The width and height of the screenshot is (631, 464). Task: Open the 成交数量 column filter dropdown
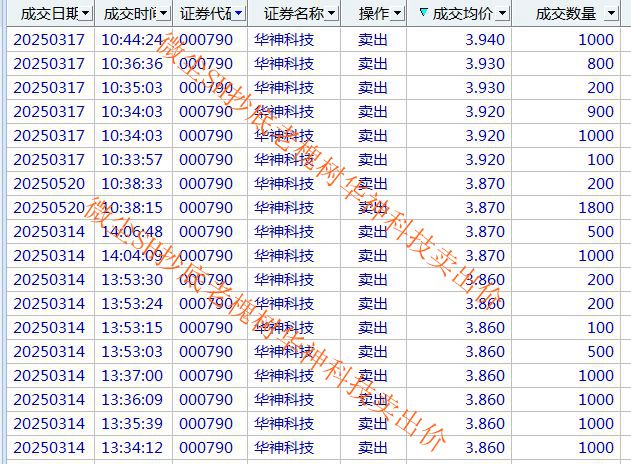point(611,14)
